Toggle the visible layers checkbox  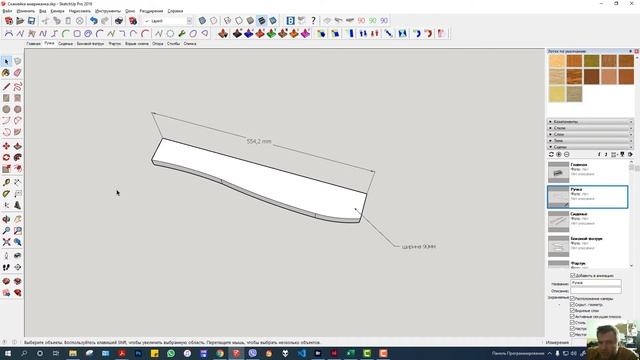coord(572,311)
